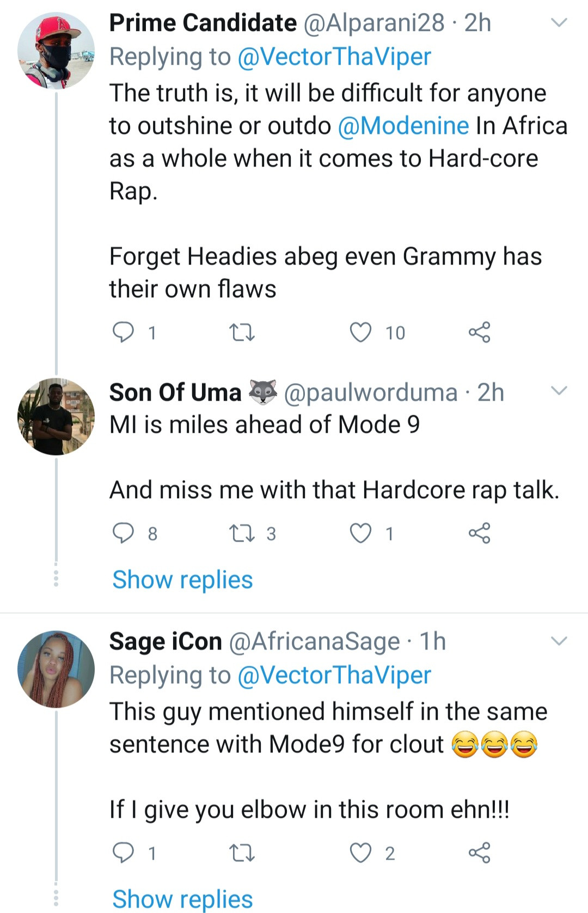Open Sage iCon's profile picture
Viewport: 588px width, 913px height.
tap(56, 669)
